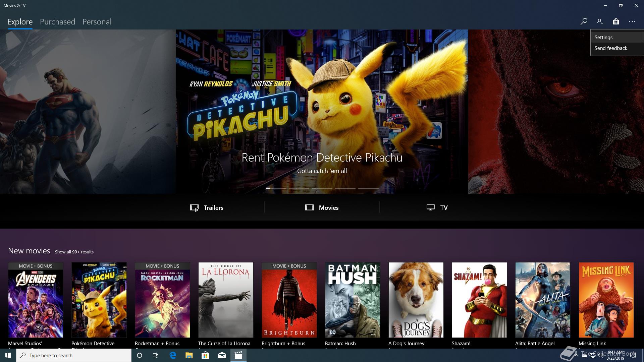Open the Rent Pokémon Detective Pikachu banner

322,112
